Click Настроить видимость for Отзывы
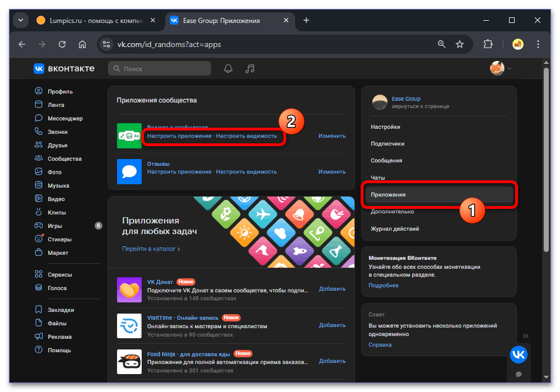 246,172
